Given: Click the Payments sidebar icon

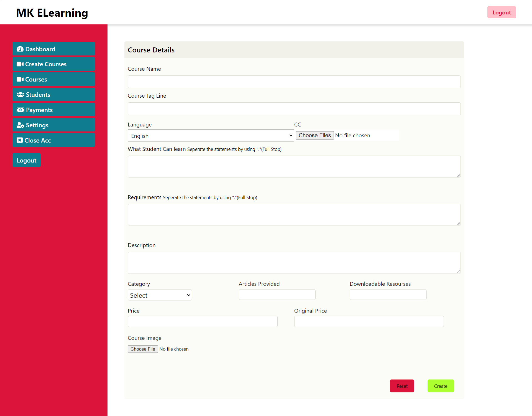Looking at the screenshot, I should pos(20,110).
